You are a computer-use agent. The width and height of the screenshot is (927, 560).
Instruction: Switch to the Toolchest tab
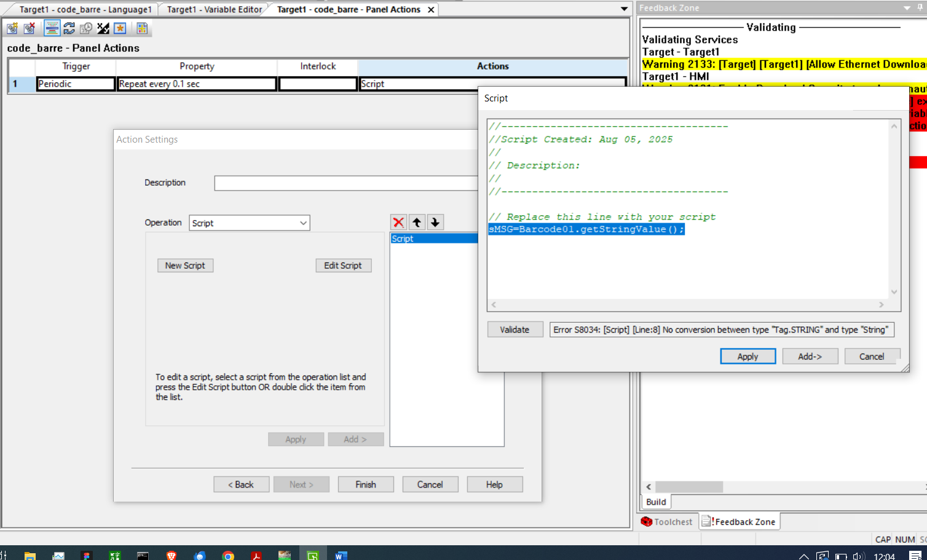point(668,522)
